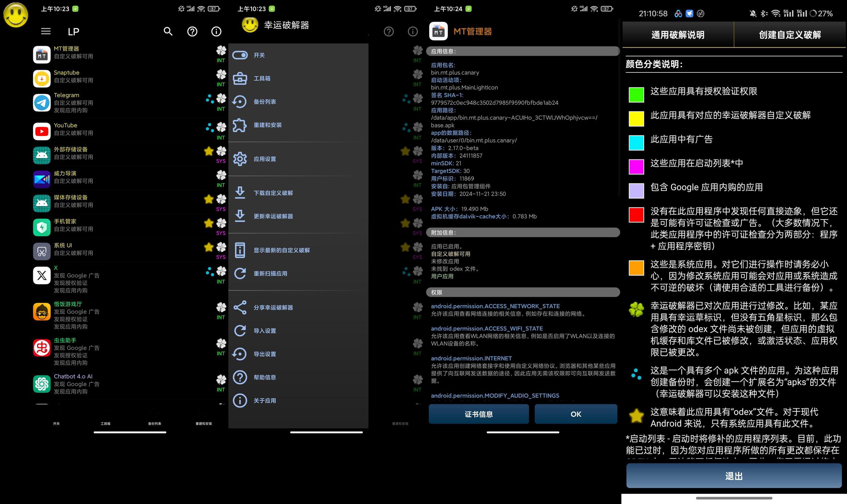847x504 pixels.
Task: Switch to the 创建自定义破解 tab
Action: pyautogui.click(x=789, y=35)
